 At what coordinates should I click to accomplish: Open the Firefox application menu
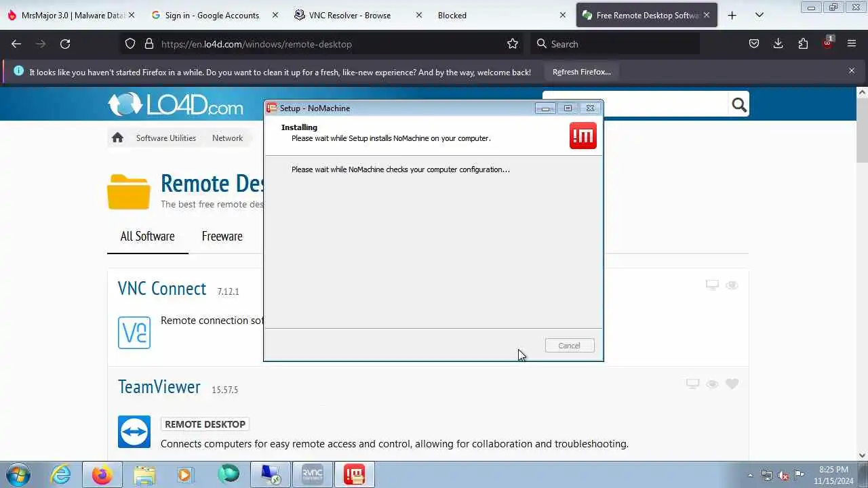coord(852,43)
